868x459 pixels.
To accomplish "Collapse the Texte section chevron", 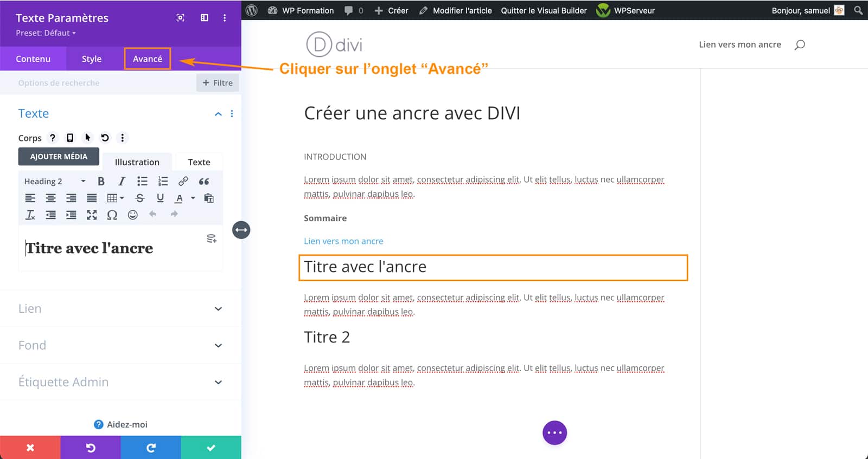I will (218, 114).
